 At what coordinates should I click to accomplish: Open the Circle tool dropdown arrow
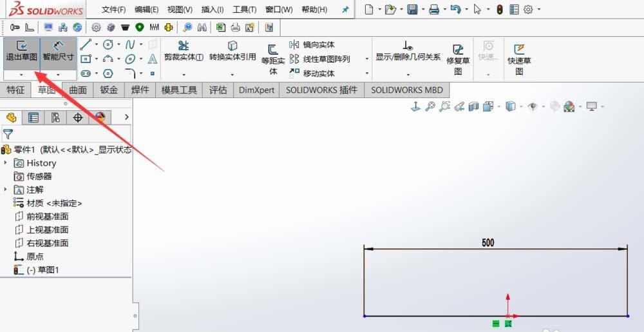pyautogui.click(x=118, y=44)
